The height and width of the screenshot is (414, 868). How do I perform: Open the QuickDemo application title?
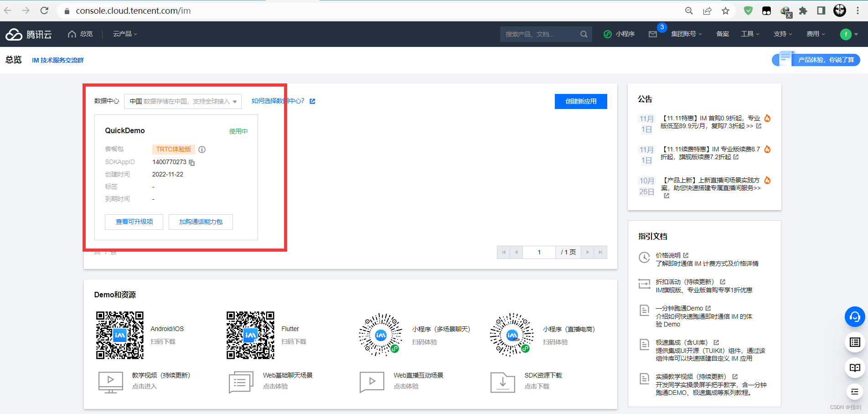point(125,130)
